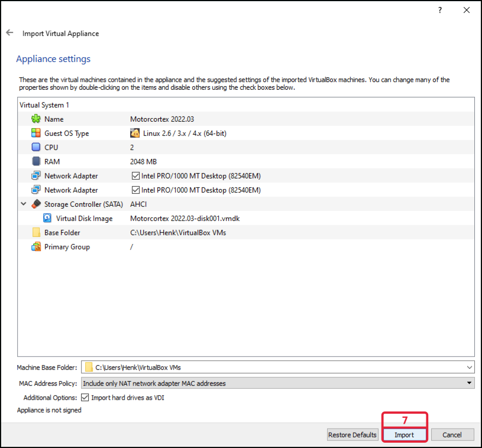Screen dimensions: 482x448
Task: Click the CPU chip icon
Action: [36, 147]
